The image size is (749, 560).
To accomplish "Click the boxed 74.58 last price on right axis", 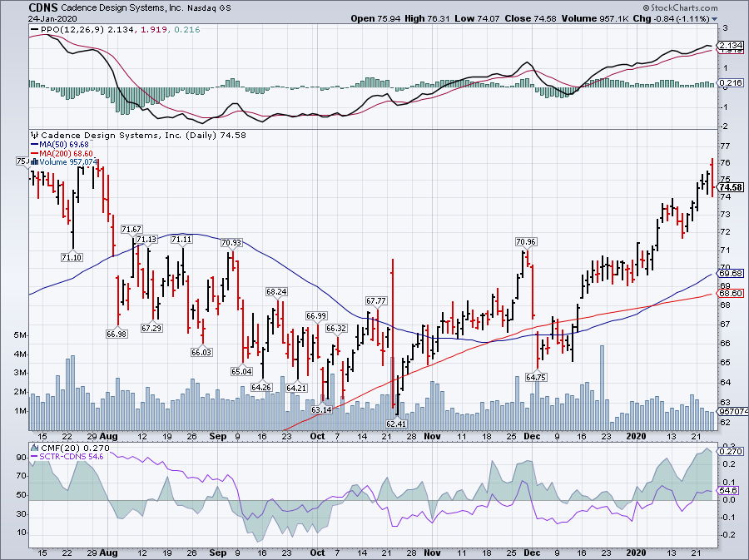I will [732, 187].
